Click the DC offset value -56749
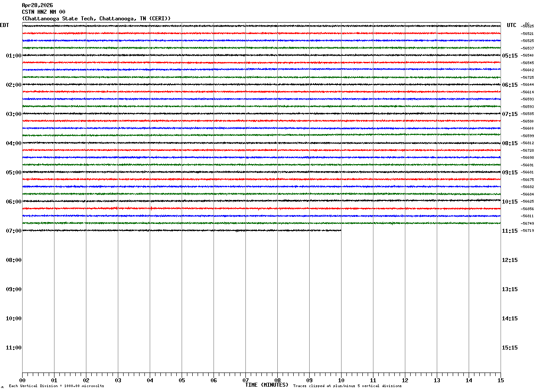The image size is (536, 392). (x=528, y=223)
